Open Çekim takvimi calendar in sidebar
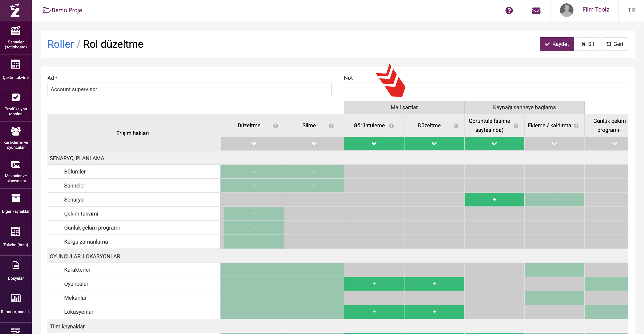The height and width of the screenshot is (334, 644). 16,71
